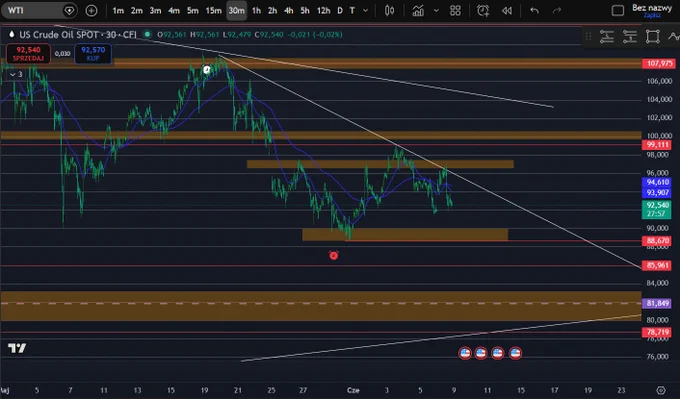Open the layout selector square icon
The height and width of the screenshot is (399, 680).
point(618,10)
